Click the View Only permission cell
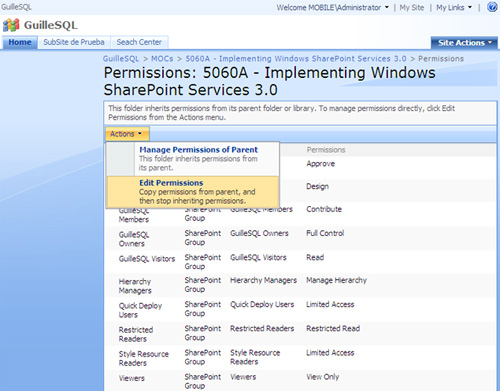Image resolution: width=500 pixels, height=391 pixels. [323, 377]
